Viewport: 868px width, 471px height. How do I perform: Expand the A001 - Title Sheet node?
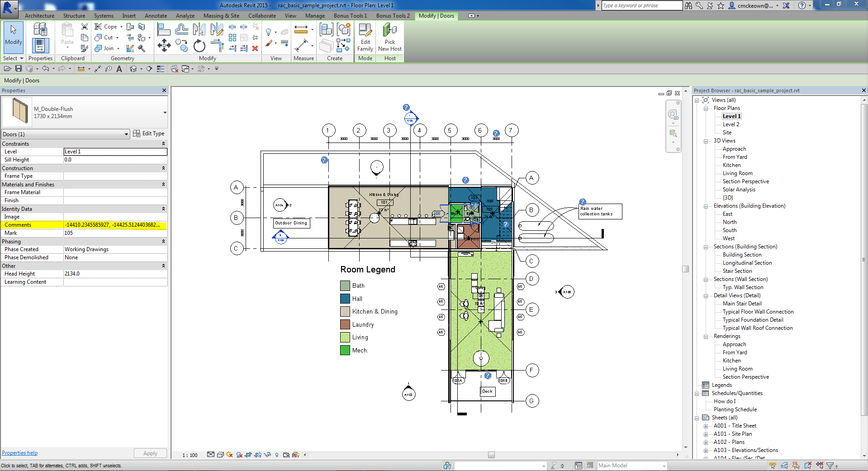pyautogui.click(x=707, y=426)
